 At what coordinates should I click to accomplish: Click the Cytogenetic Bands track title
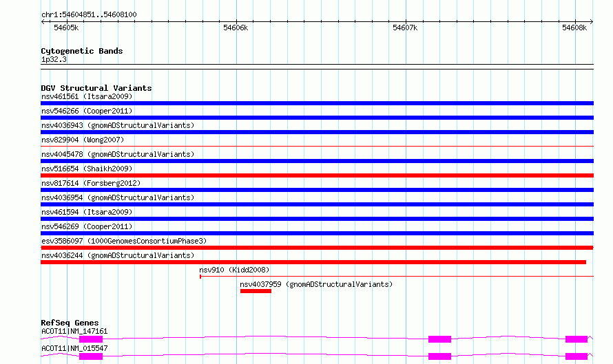pos(82,51)
